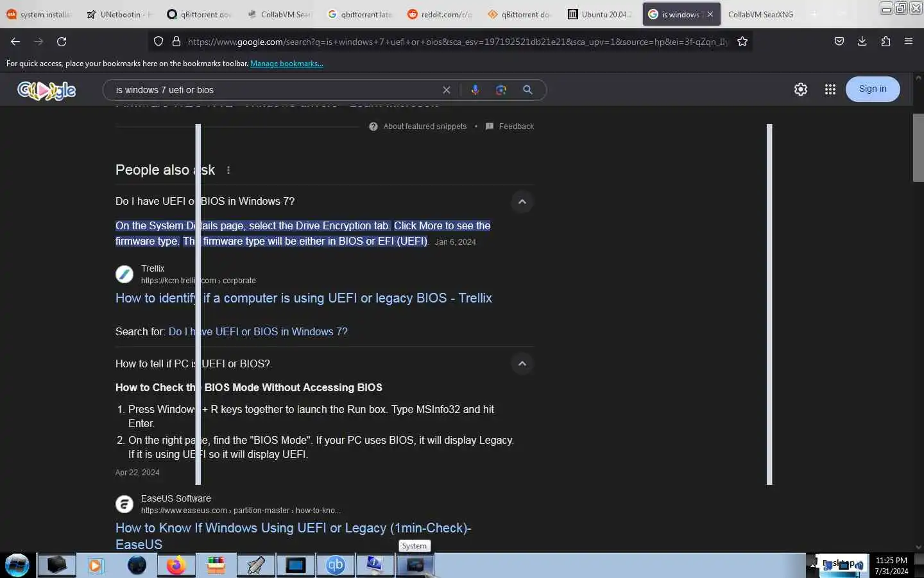Collapse 'Do I have UEFI or BIOS' question
The height and width of the screenshot is (578, 924).
click(x=522, y=202)
